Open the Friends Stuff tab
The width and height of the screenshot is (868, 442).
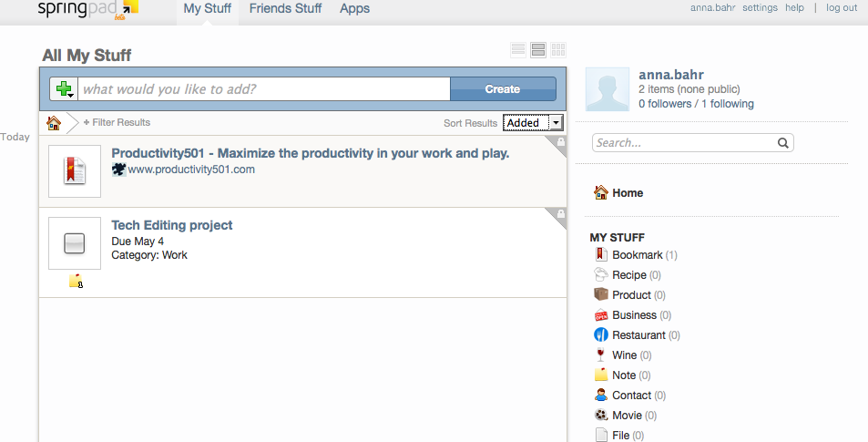click(x=285, y=8)
